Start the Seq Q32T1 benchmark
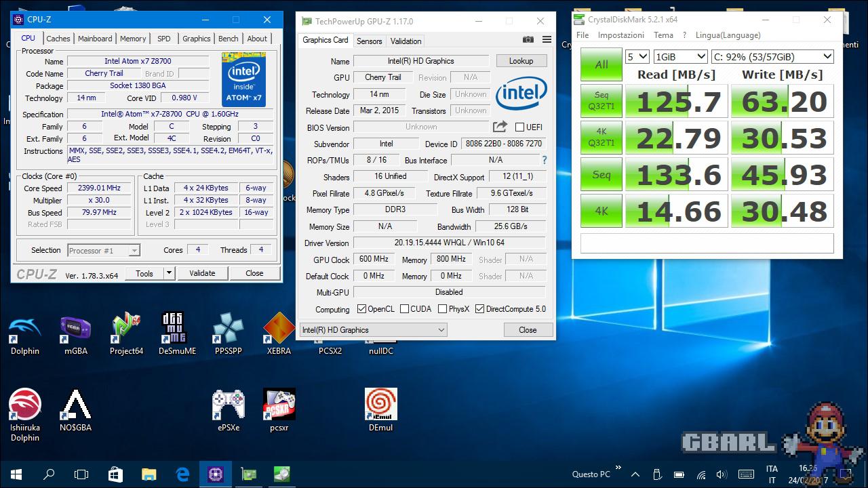Viewport: 868px width, 488px height. tap(601, 101)
